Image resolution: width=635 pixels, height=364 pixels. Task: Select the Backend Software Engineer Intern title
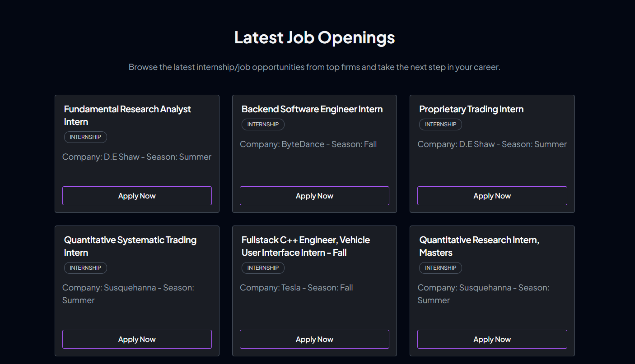pos(312,109)
